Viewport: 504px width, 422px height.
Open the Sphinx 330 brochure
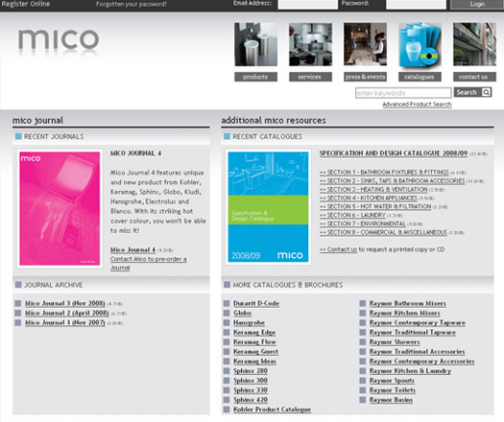[x=251, y=390]
